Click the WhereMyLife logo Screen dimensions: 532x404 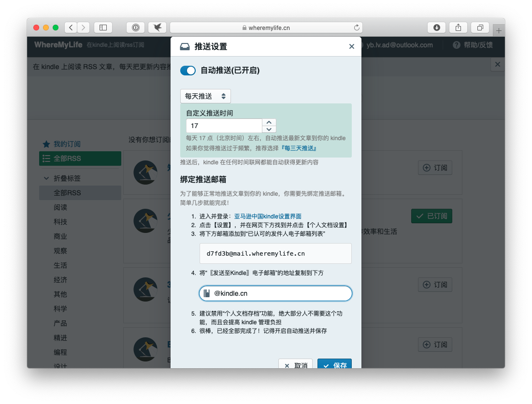pyautogui.click(x=58, y=45)
